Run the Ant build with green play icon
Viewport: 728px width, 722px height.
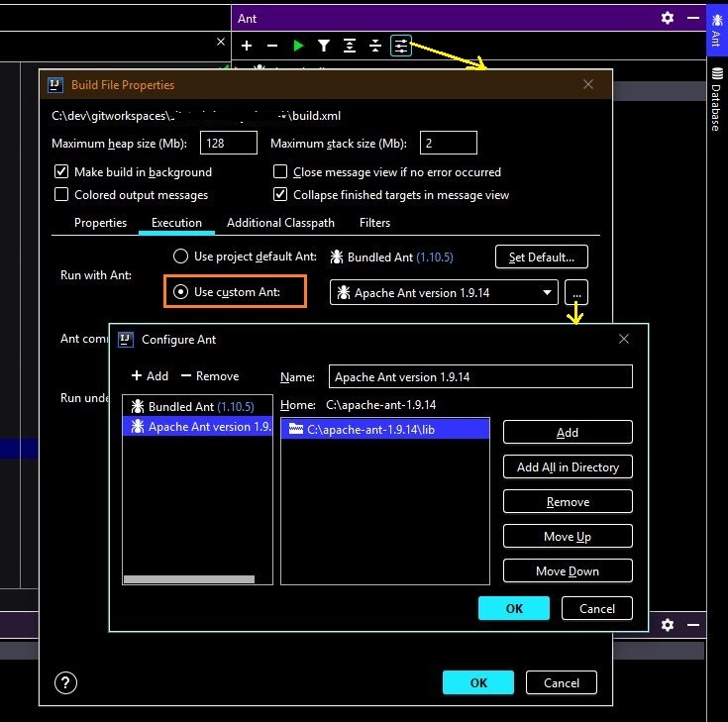[298, 46]
